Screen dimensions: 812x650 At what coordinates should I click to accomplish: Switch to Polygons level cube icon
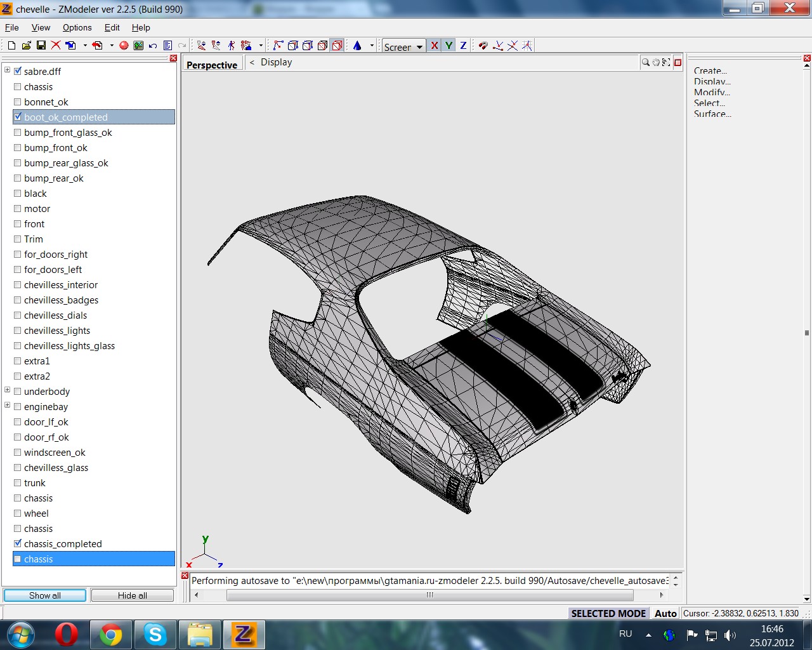308,45
